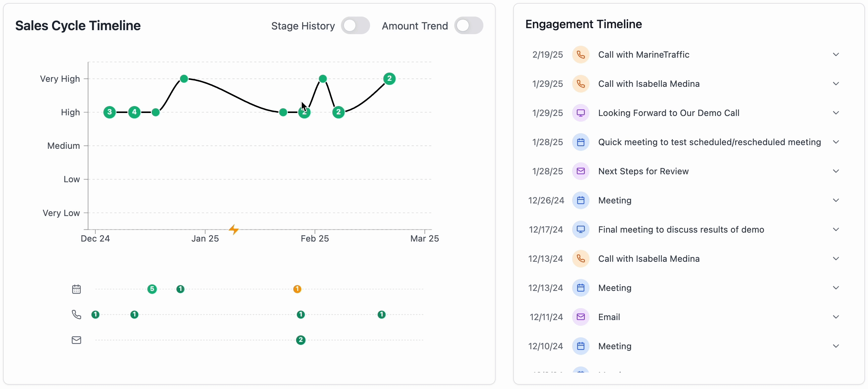Click the phone icon for 12/13/24 Call with Isabella Medina
The height and width of the screenshot is (389, 868).
pos(580,258)
